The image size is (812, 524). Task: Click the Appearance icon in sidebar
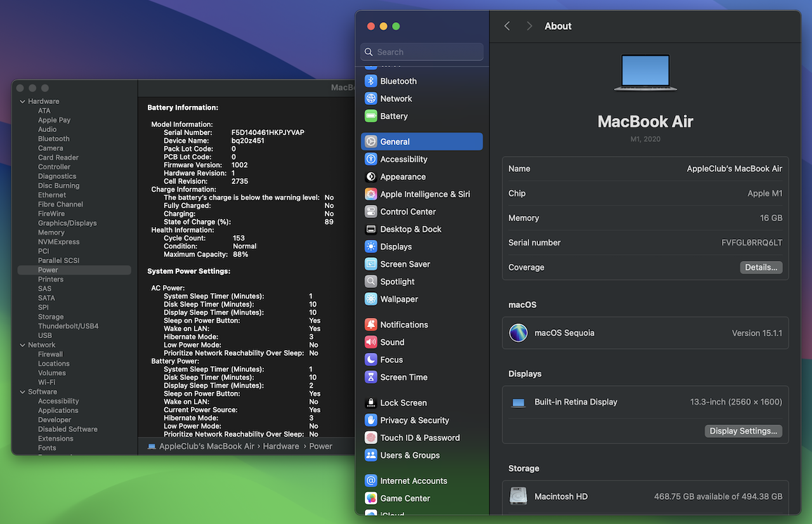click(371, 176)
